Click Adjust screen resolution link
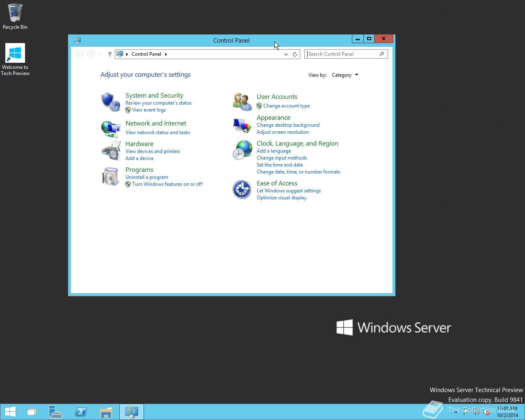Image resolution: width=525 pixels, height=420 pixels. click(283, 132)
